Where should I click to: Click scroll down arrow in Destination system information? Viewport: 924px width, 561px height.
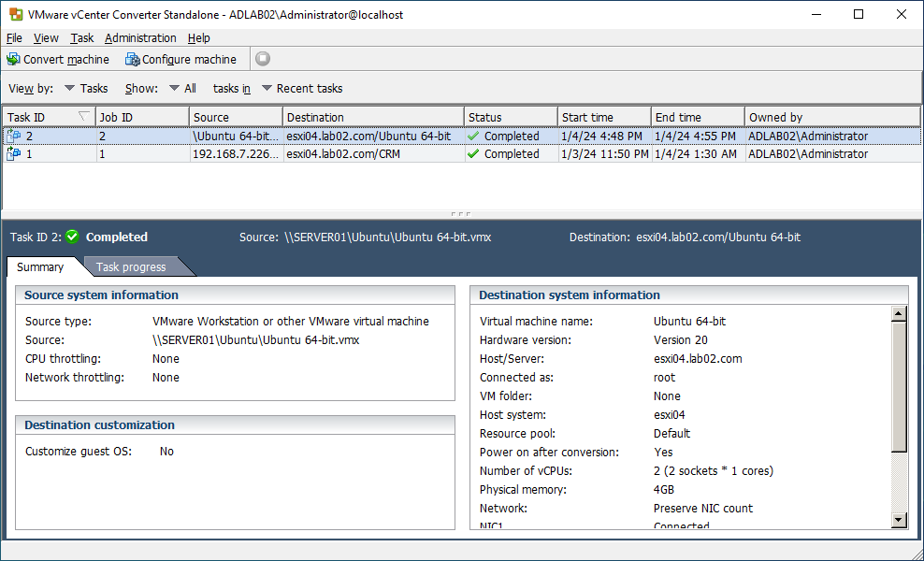[899, 519]
